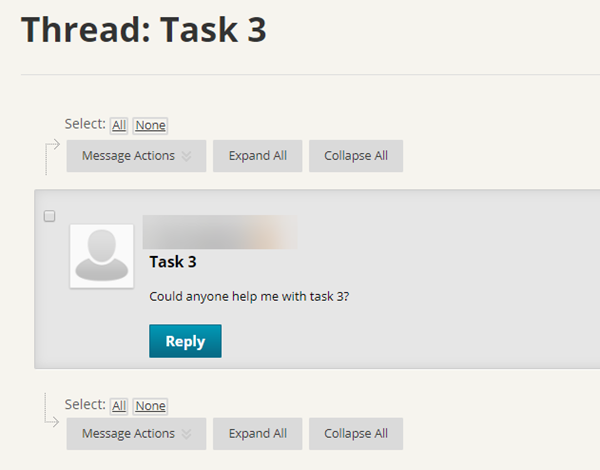Screen dimensions: 600x470
Task: Click the top Expand All button
Action: click(258, 156)
